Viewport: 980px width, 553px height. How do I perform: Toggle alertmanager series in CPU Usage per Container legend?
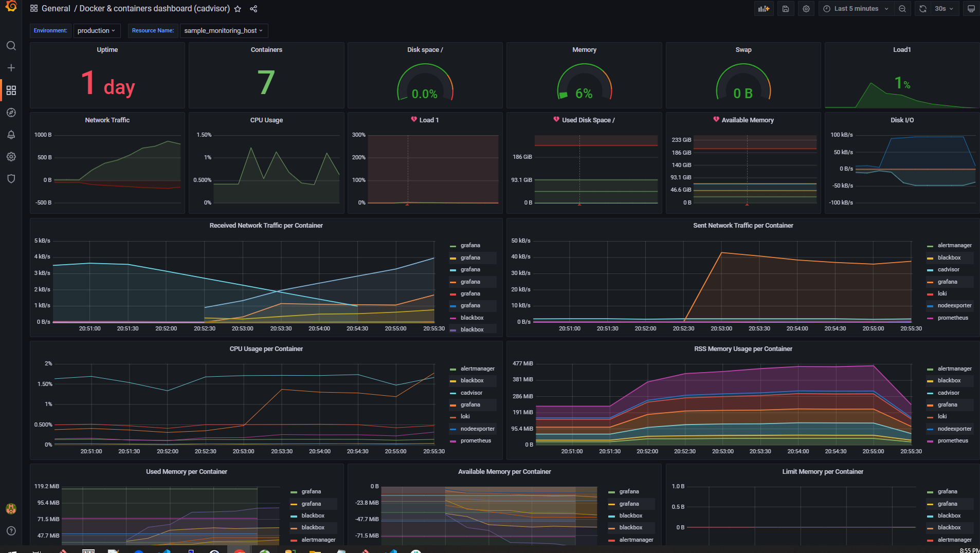click(477, 369)
